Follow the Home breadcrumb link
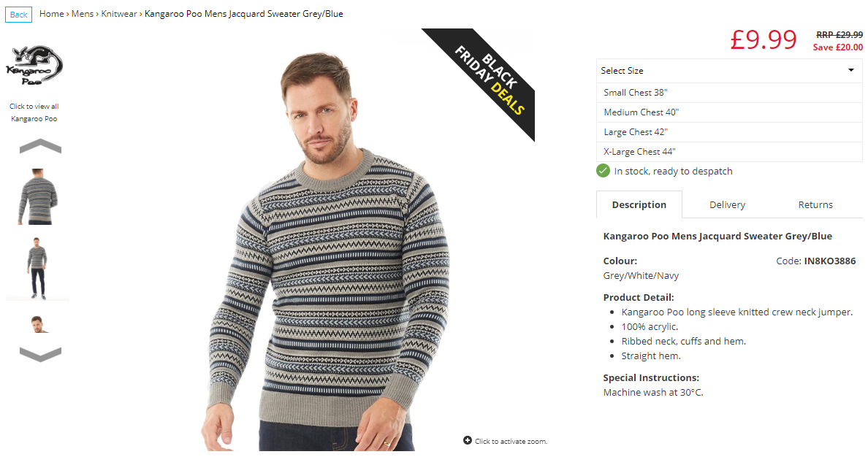 (51, 14)
